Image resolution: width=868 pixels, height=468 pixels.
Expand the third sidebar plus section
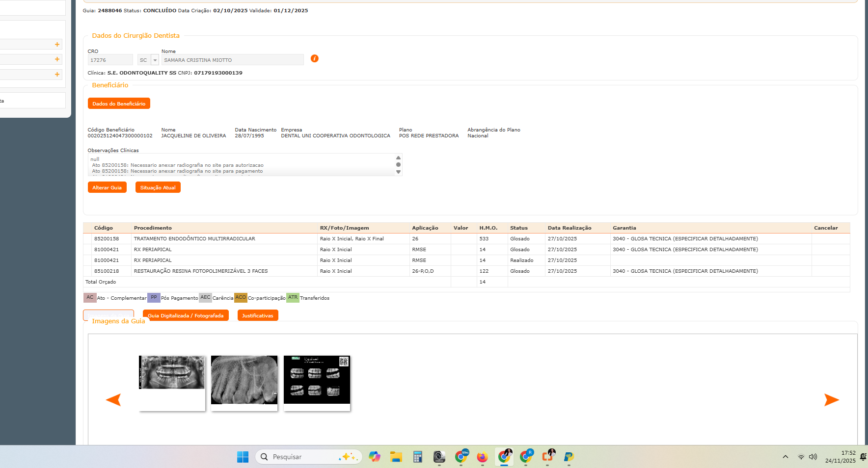click(57, 75)
